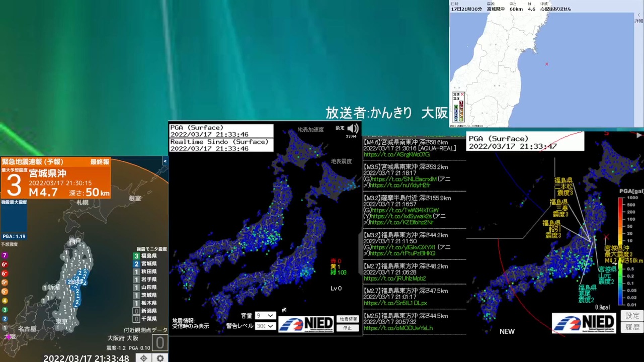This screenshot has width=644, height=362.
Task: Select 福島県 in the intensity list
Action: point(149,256)
